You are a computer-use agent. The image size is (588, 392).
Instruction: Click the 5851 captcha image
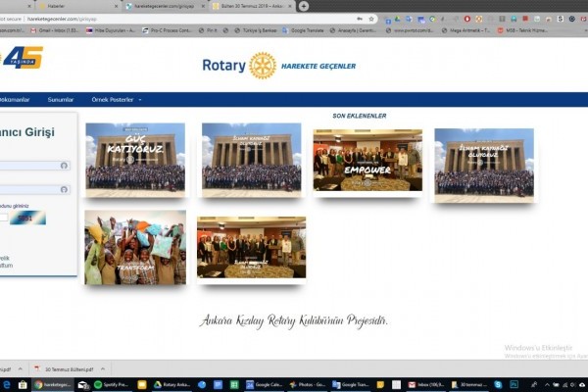tap(27, 218)
